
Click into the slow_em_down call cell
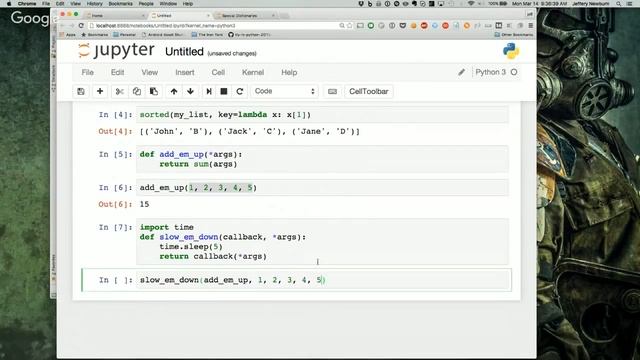coord(322,280)
